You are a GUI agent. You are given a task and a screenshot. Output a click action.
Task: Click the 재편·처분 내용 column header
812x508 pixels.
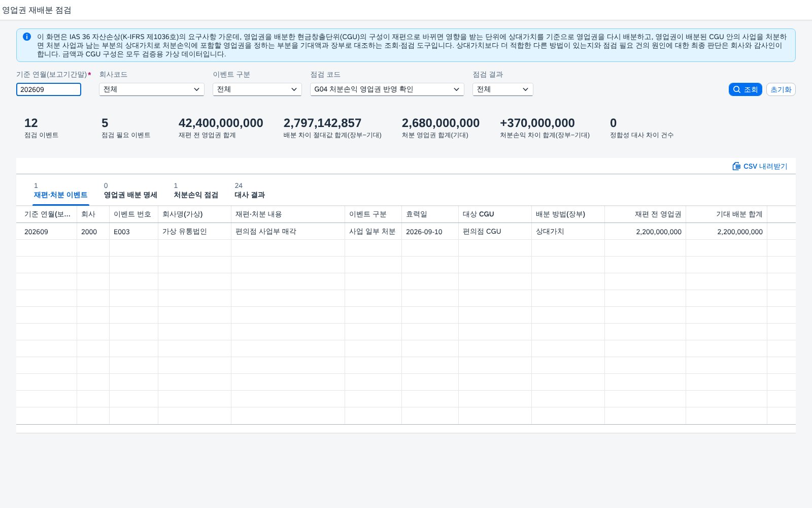[x=288, y=214]
